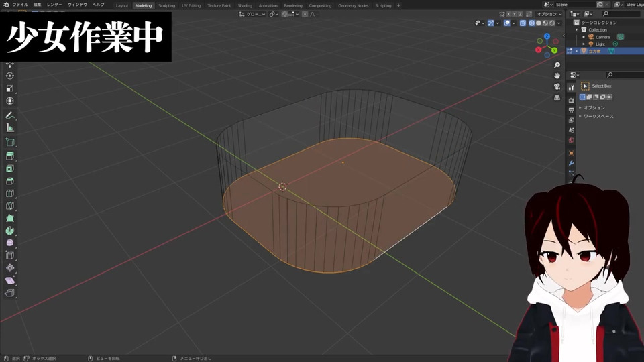Viewport: 644px width, 362px height.
Task: Open shading options dropdown arrow
Action: (x=559, y=23)
